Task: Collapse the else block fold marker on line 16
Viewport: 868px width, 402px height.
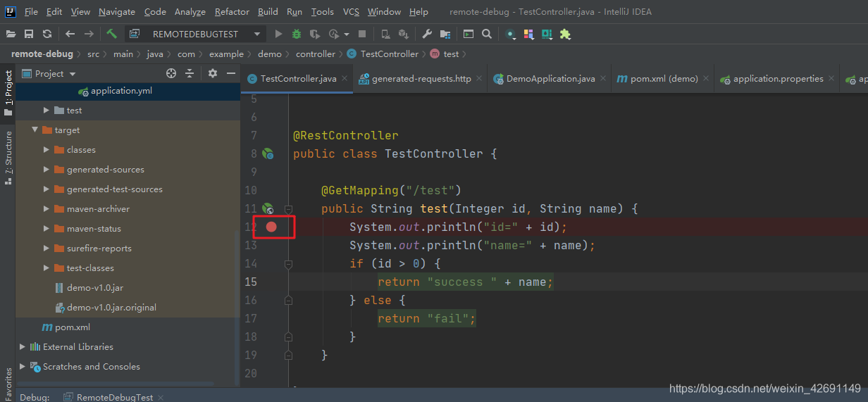Action: click(288, 300)
